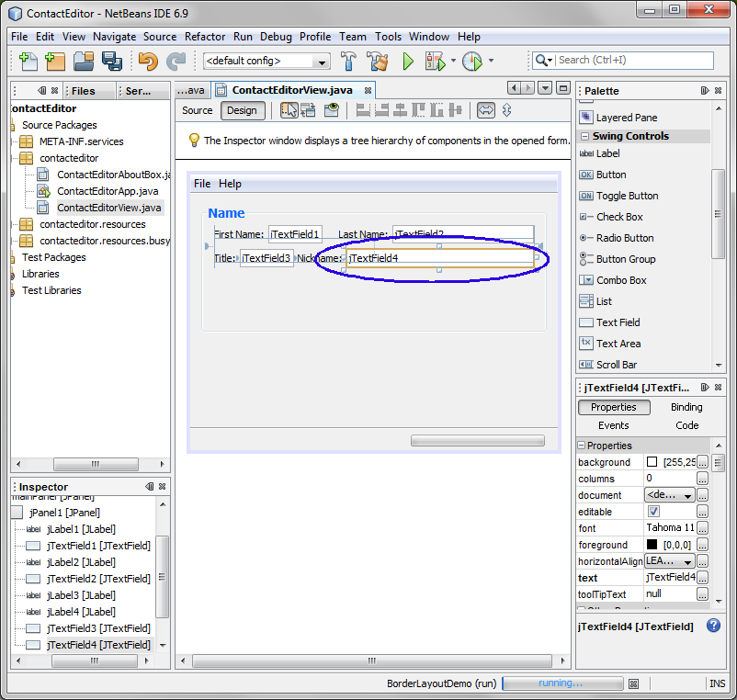Click the running progress bar

562,683
